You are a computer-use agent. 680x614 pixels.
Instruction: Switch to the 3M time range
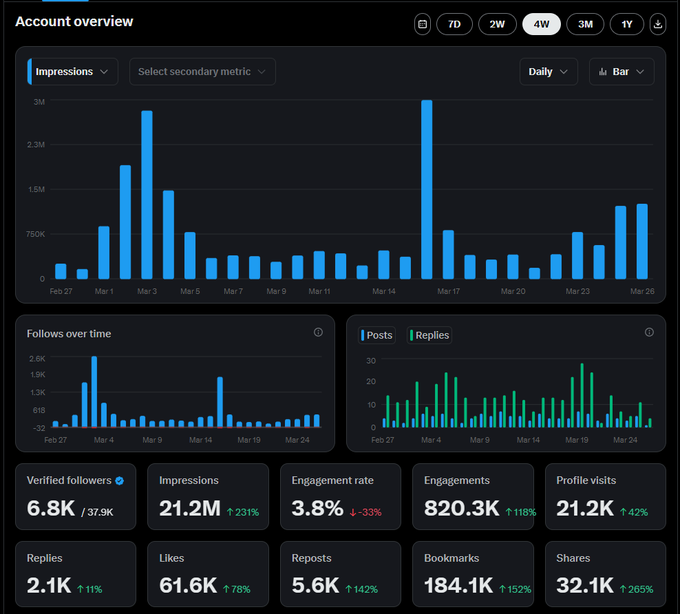[585, 24]
